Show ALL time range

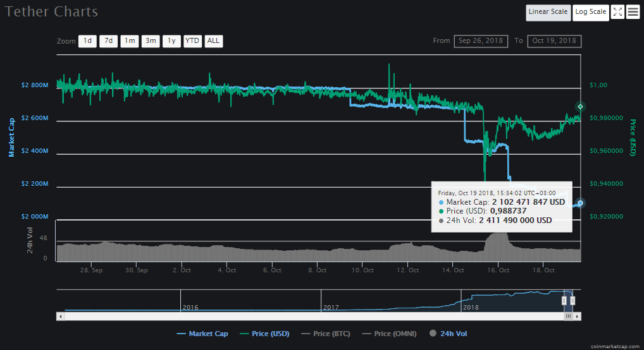214,41
